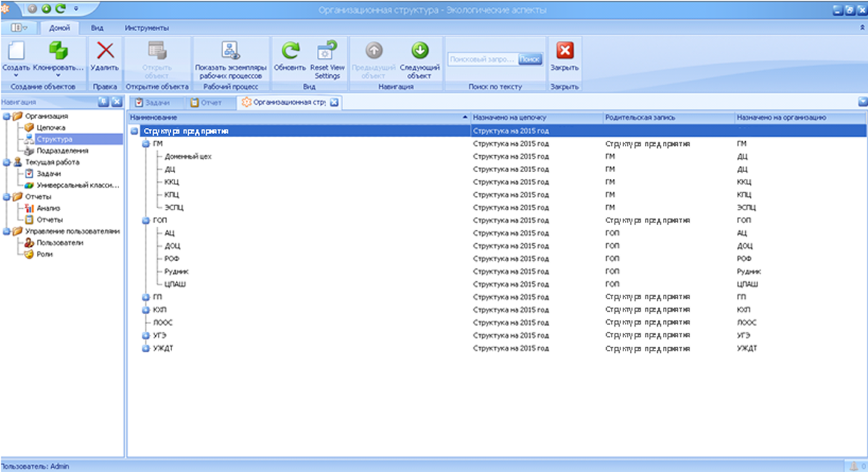Select the ЛООС row name
868x472 pixels.
(x=163, y=322)
